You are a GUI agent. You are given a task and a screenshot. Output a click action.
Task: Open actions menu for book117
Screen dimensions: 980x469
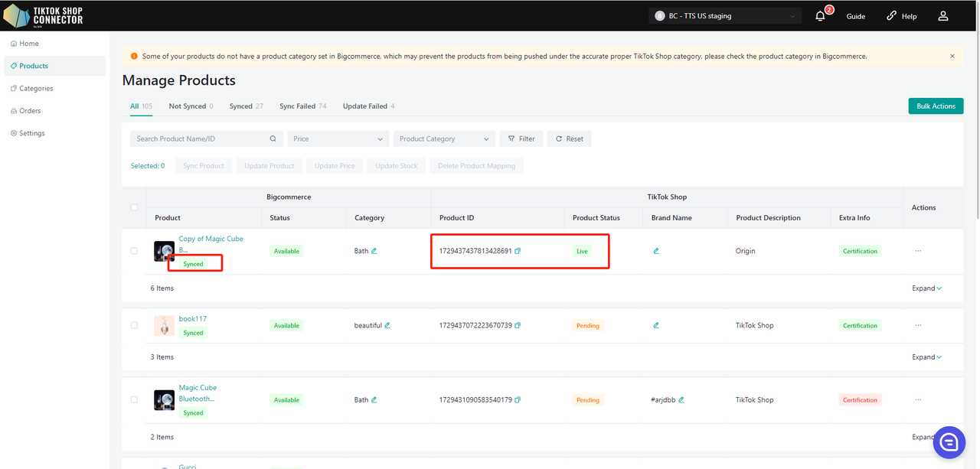(918, 325)
